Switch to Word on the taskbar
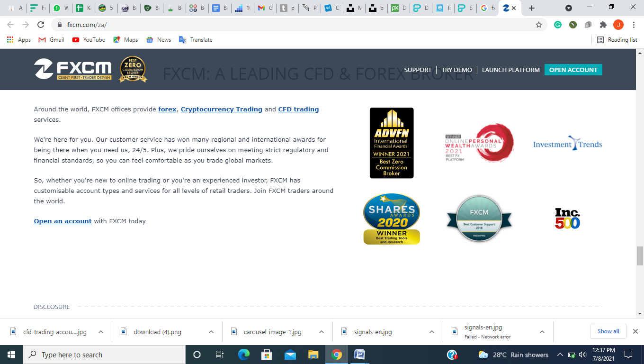The width and height of the screenshot is (644, 364). 360,355
